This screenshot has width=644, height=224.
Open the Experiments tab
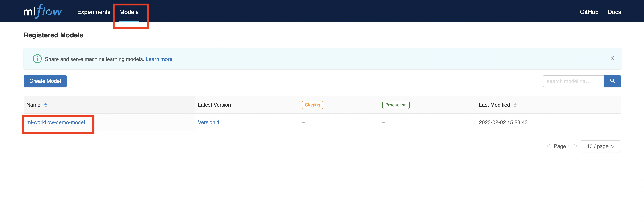[x=94, y=12]
